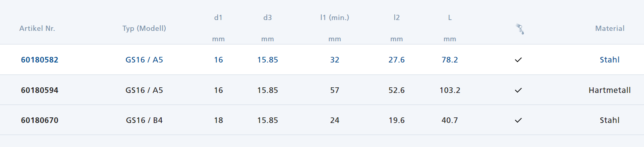Click the Hartmetall material cell

tap(610, 90)
